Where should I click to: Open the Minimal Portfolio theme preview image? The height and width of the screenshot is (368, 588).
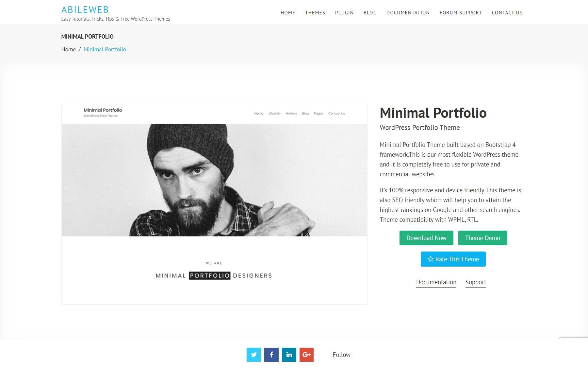pos(214,204)
